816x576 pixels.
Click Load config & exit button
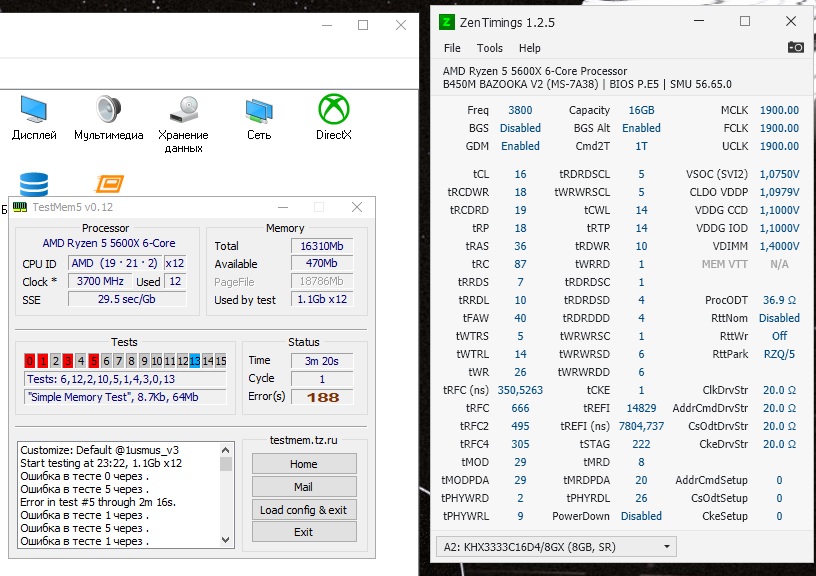pyautogui.click(x=304, y=509)
